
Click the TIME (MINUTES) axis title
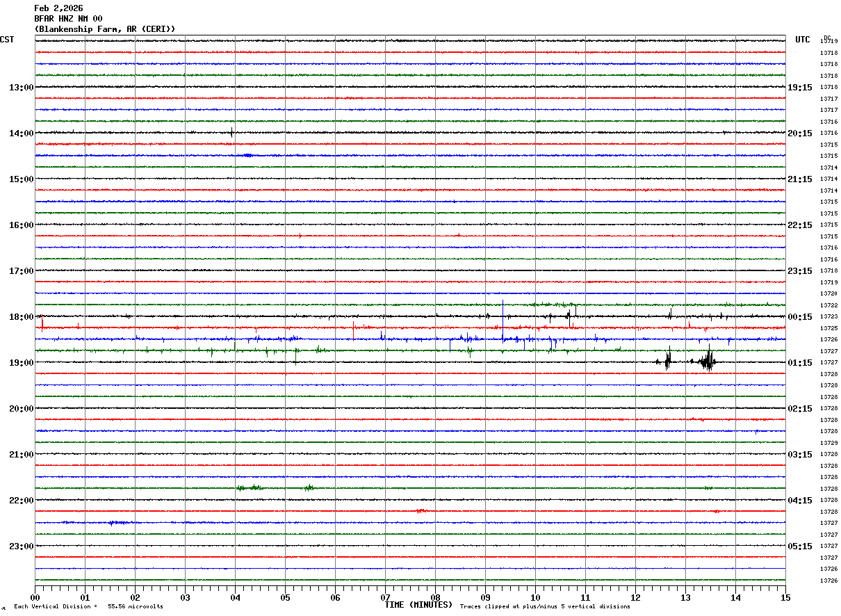418,605
